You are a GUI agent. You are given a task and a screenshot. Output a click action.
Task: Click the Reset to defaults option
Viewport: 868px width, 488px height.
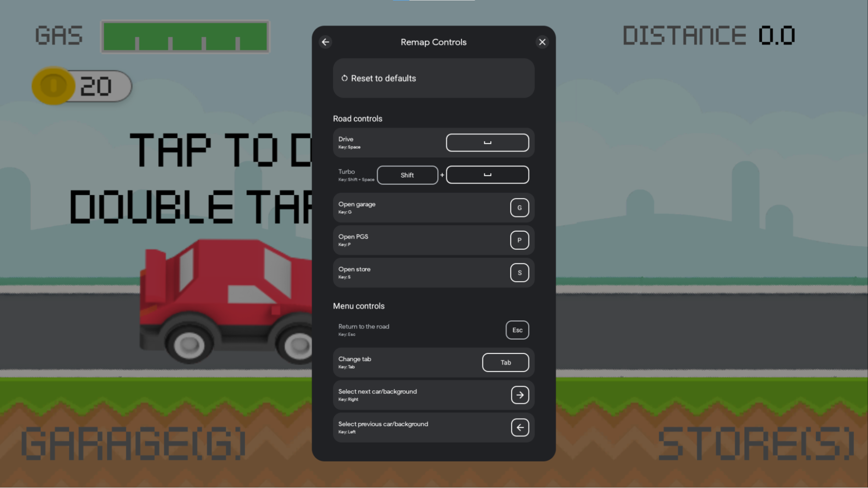(x=434, y=78)
